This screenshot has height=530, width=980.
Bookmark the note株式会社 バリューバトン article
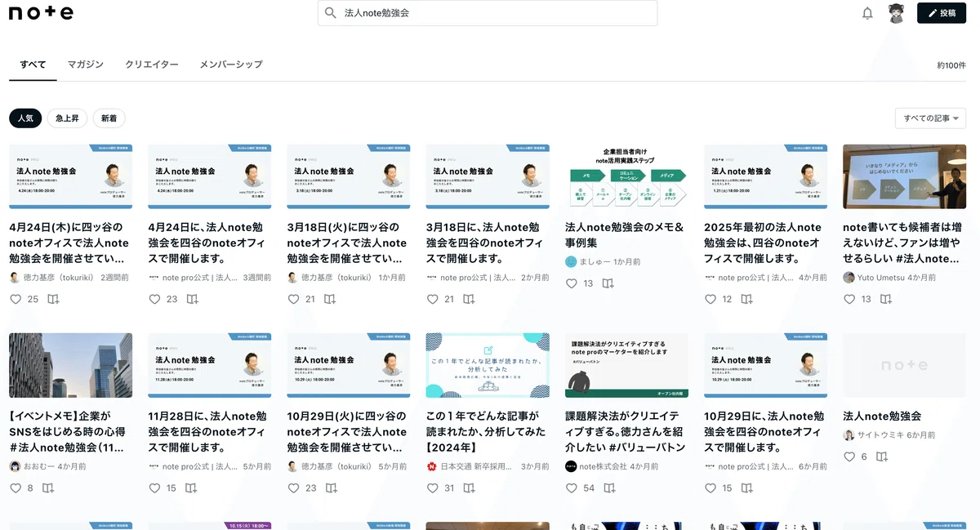609,488
